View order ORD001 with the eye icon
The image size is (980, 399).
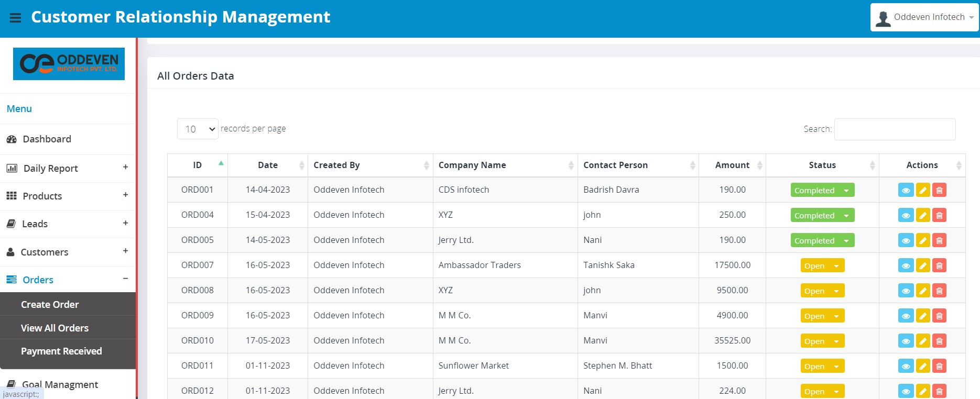(906, 190)
